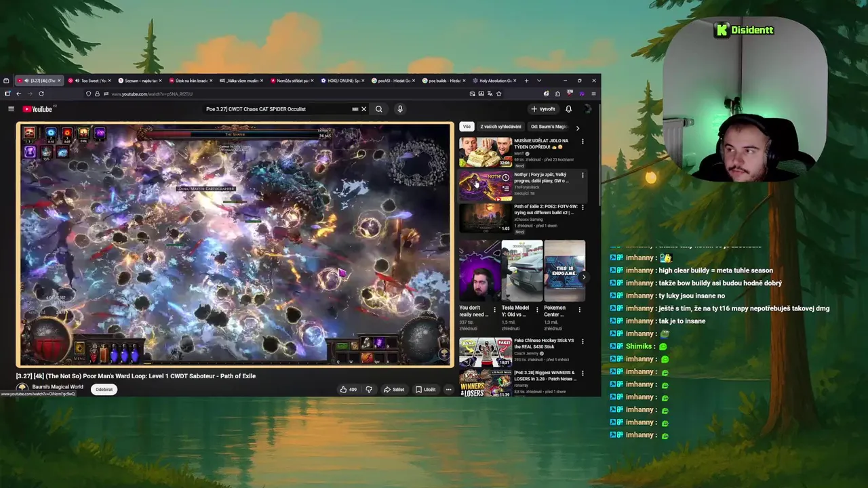868x488 pixels.
Task: Open options for Tesla Model Y Short
Action: click(537, 310)
